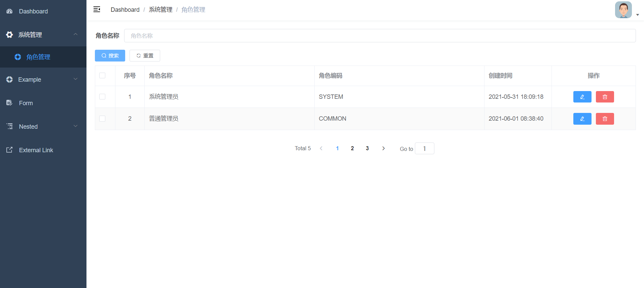Collapse the 系统管理 menu chevron
The width and height of the screenshot is (644, 288).
click(x=75, y=34)
